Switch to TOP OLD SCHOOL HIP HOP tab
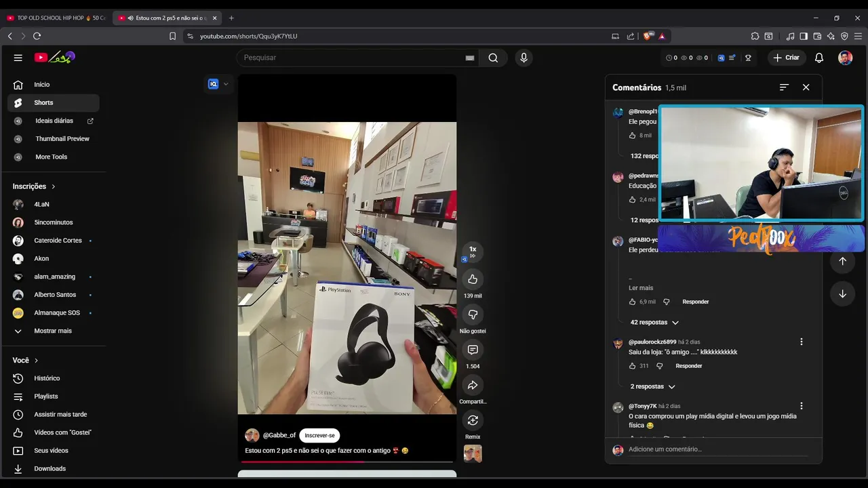The image size is (868, 488). click(56, 18)
